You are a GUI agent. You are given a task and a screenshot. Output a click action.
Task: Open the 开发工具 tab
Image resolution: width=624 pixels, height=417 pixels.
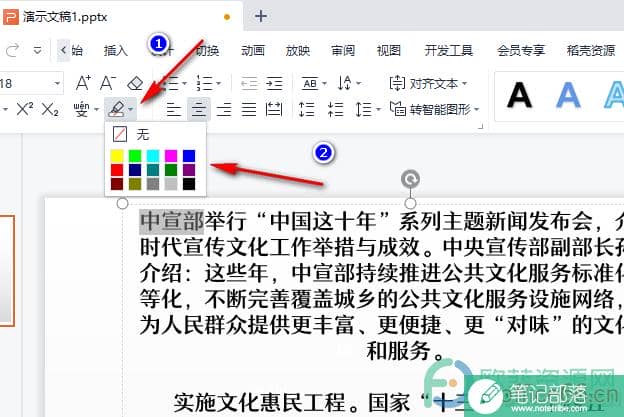448,51
